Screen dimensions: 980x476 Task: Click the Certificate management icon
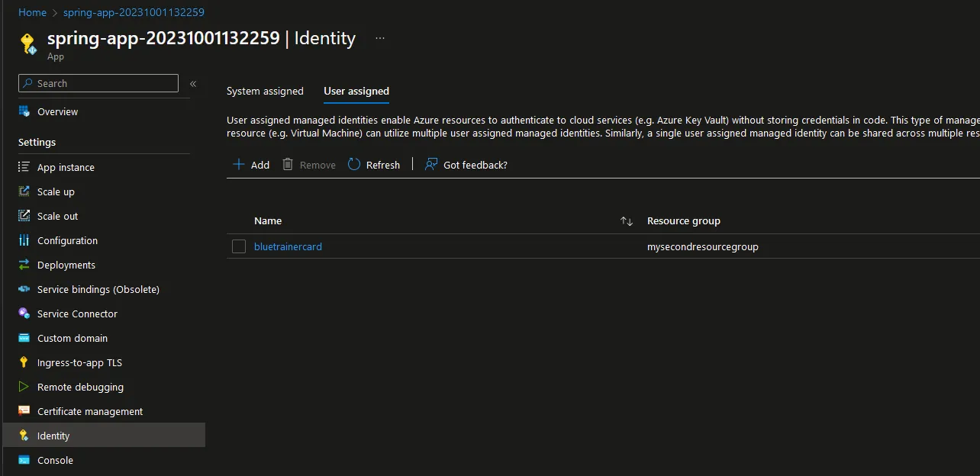24,411
